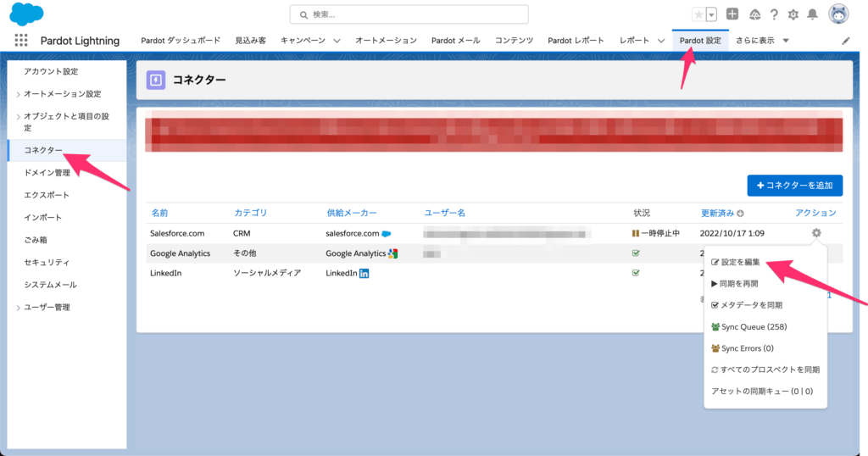868x456 pixels.
Task: Click the salesforce.com vendor cloud icon
Action: pyautogui.click(x=387, y=234)
